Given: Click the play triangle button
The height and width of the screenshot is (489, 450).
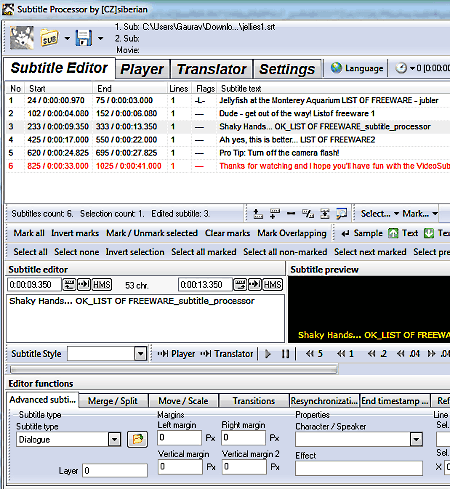Looking at the screenshot, I should coord(268,354).
